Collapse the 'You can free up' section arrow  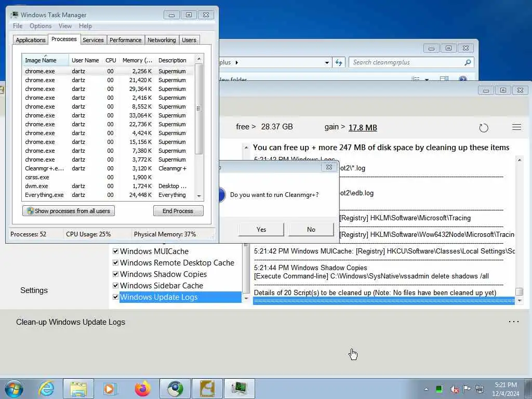246,148
